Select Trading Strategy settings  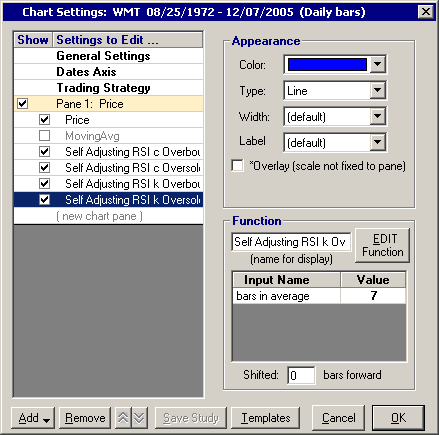(x=103, y=88)
